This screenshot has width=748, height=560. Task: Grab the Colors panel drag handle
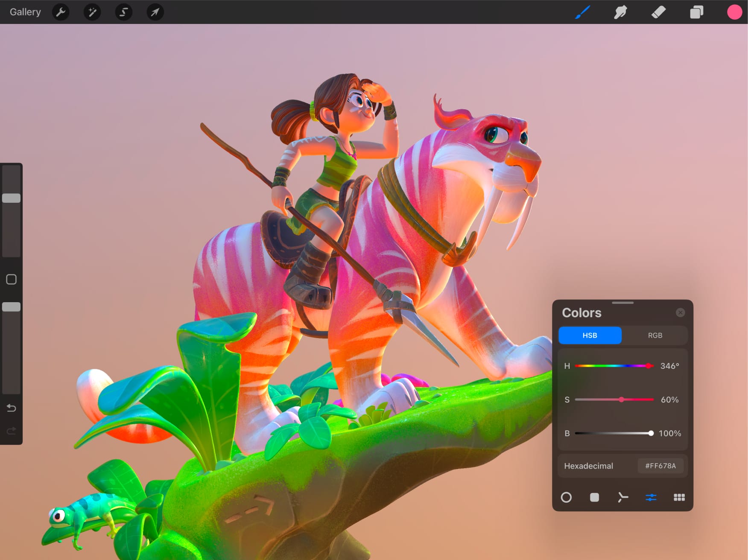point(622,303)
